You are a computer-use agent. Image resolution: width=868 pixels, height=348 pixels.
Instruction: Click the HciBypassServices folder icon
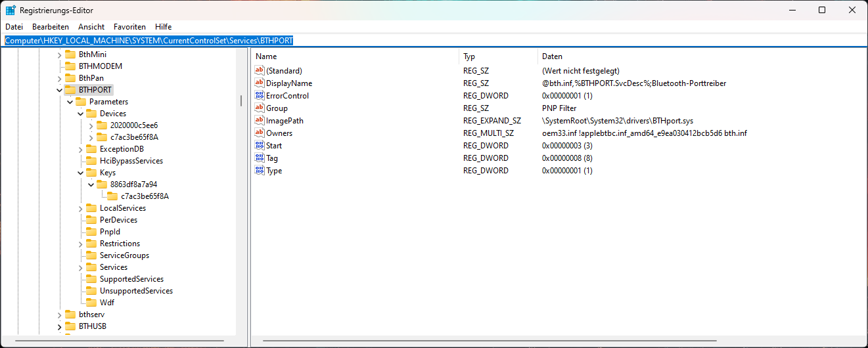pyautogui.click(x=91, y=161)
